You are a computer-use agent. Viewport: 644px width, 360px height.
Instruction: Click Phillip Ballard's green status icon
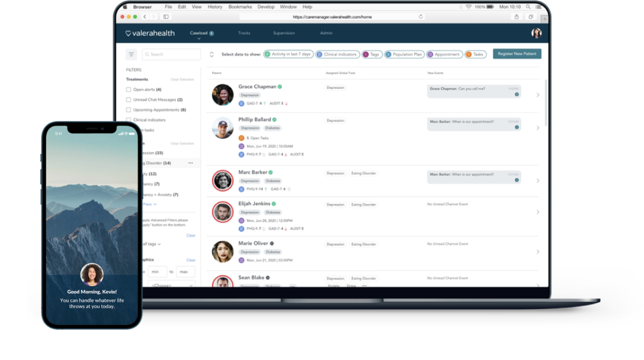(274, 120)
